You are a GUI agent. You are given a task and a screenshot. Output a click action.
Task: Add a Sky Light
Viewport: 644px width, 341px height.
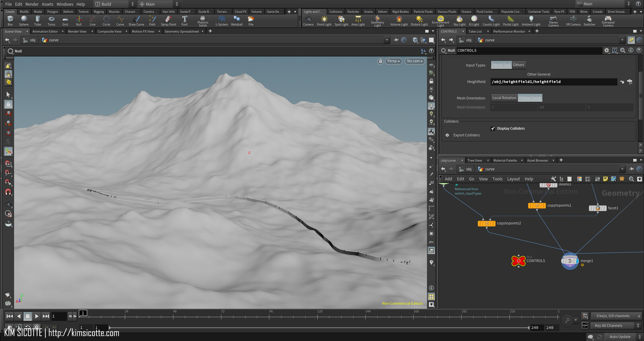[459, 21]
